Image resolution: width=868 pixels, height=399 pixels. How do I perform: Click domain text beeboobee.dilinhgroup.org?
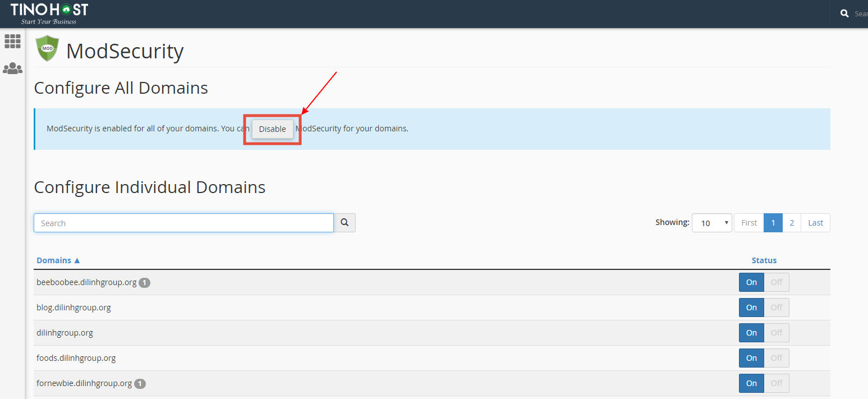(x=86, y=282)
